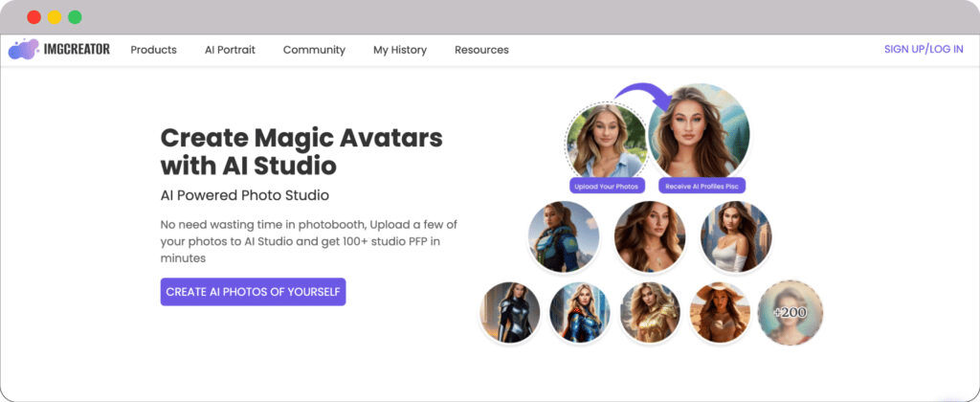Click the cowgirl hat avatar thumbnail
Viewport: 980px width, 402px height.
click(x=720, y=312)
